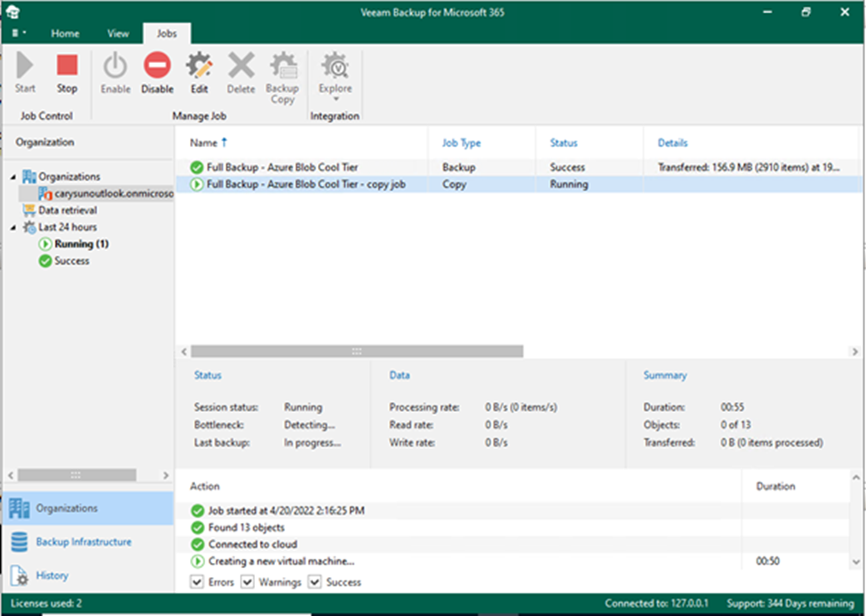Open the Organizations navigation view

[88, 508]
